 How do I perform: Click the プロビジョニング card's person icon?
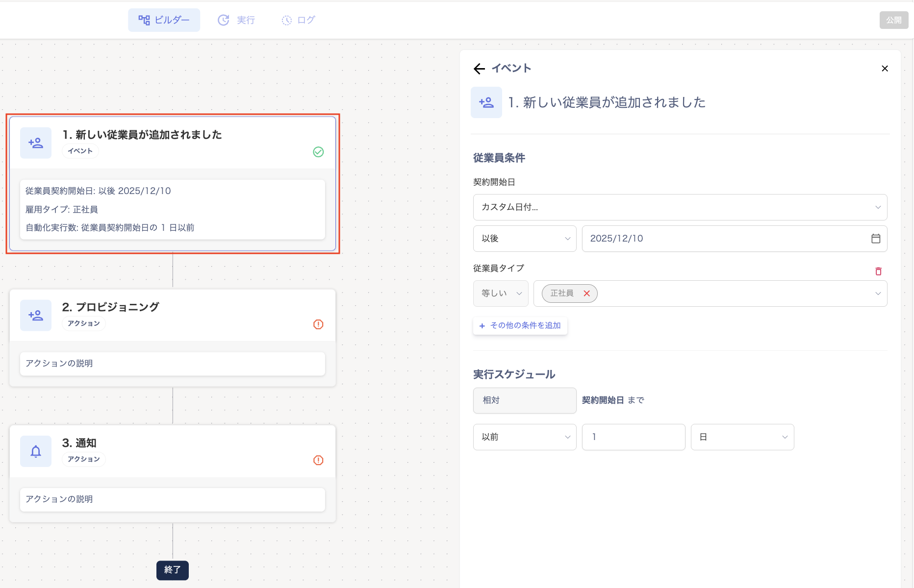pos(36,316)
